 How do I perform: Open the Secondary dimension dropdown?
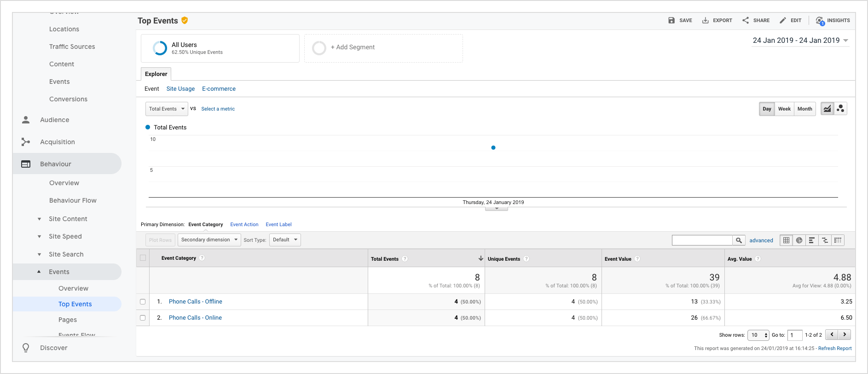coord(209,240)
